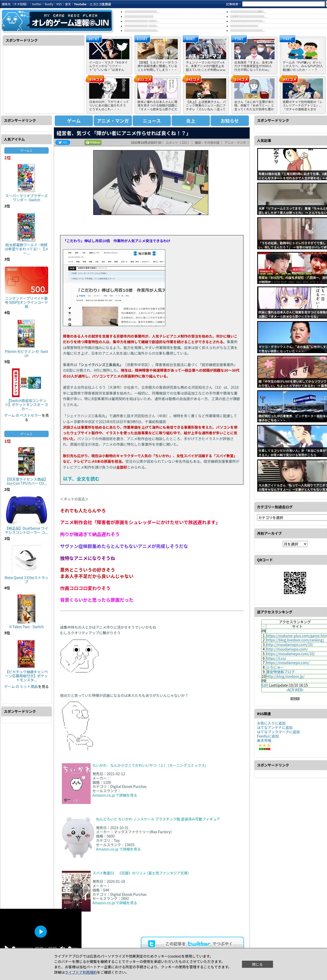
Task: Open the 80RT Chainsaw Man article thumbnail
Action: click(206, 49)
